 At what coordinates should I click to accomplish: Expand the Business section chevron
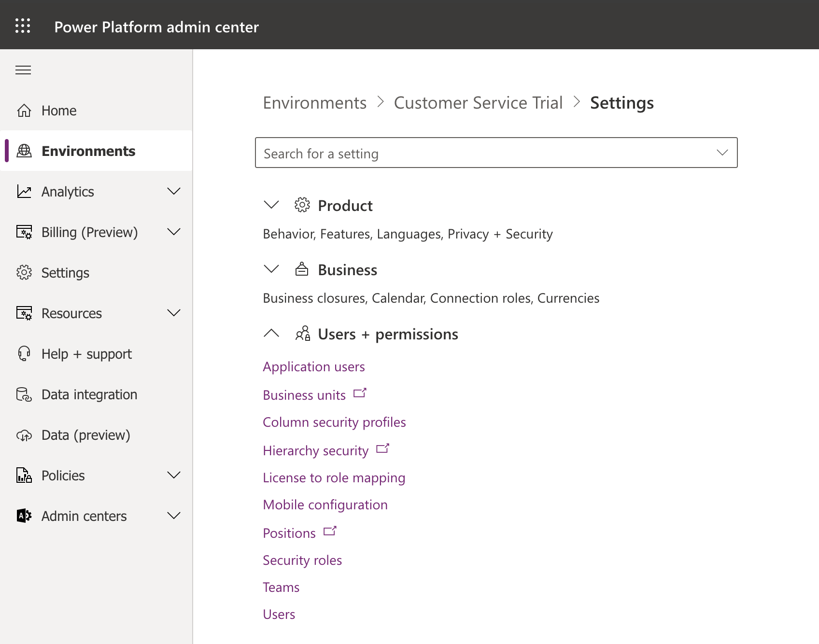[x=271, y=269]
